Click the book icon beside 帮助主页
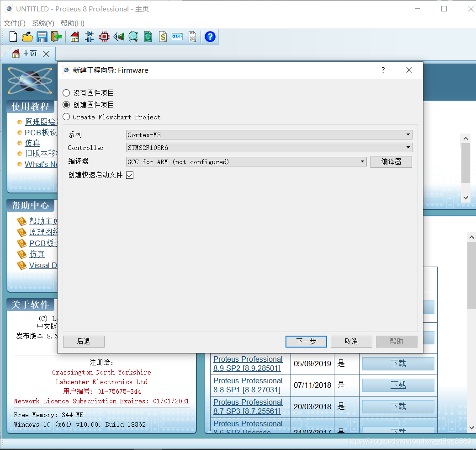This screenshot has width=476, height=450. click(x=22, y=221)
